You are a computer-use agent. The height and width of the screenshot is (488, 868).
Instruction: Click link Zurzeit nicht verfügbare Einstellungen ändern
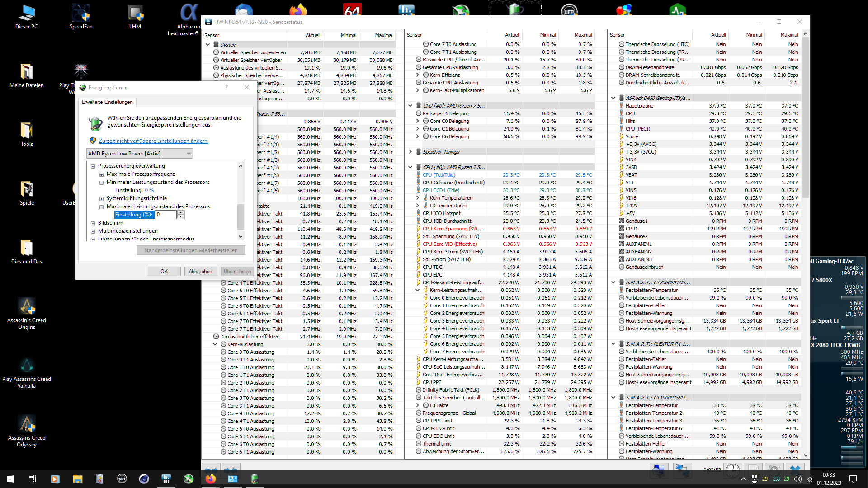coord(153,141)
